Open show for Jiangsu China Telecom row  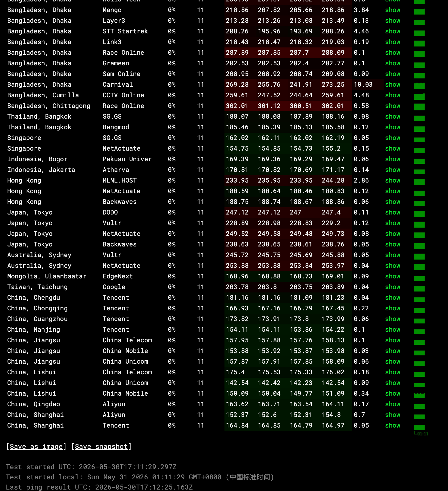coord(393,340)
